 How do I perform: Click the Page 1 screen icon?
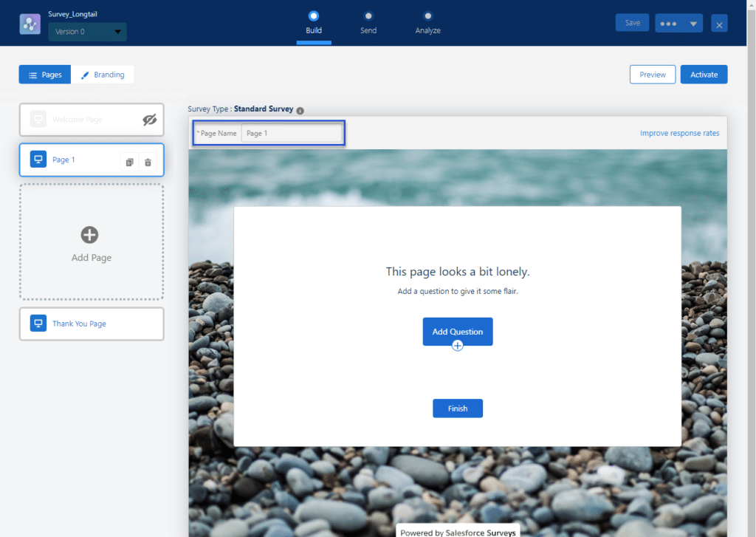[38, 160]
